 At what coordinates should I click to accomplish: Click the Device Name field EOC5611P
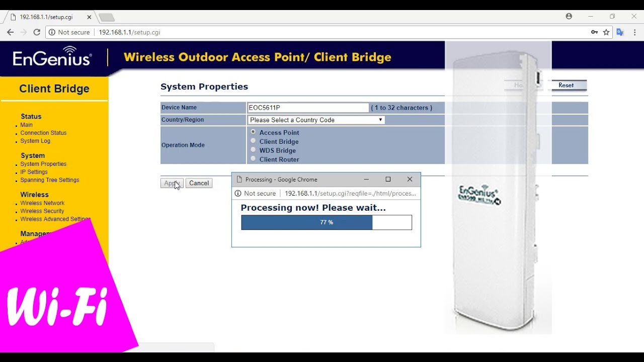308,108
